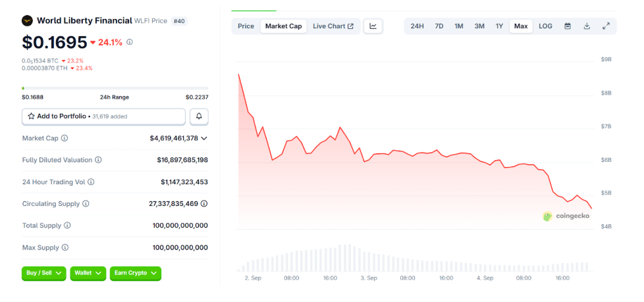Click the info icon next to 24 Hour Trading Vol
644x302 pixels.
(91, 182)
